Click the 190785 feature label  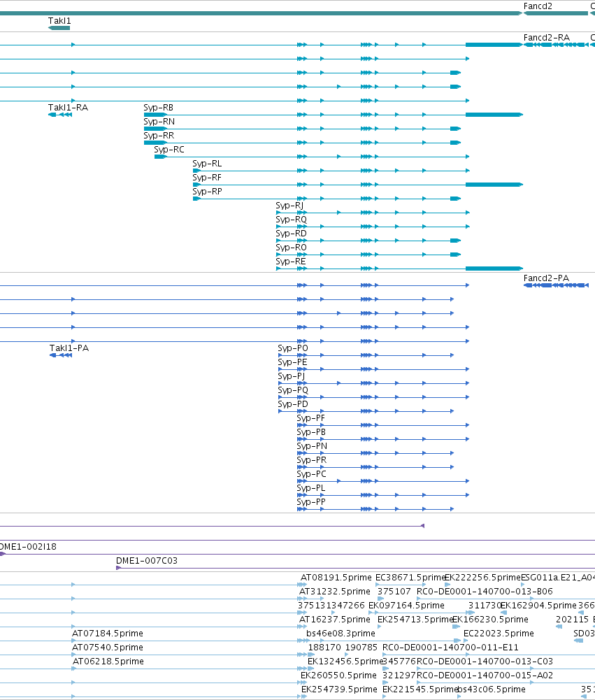point(361,648)
